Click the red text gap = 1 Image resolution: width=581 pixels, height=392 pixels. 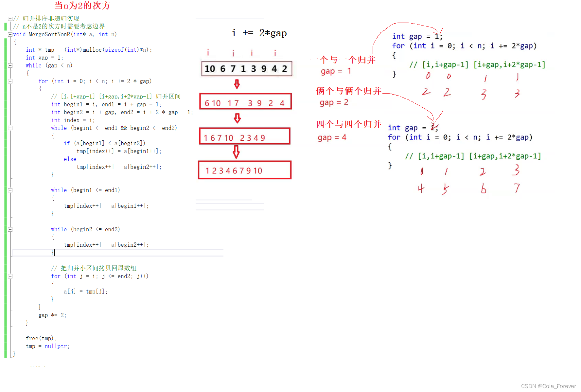click(336, 71)
